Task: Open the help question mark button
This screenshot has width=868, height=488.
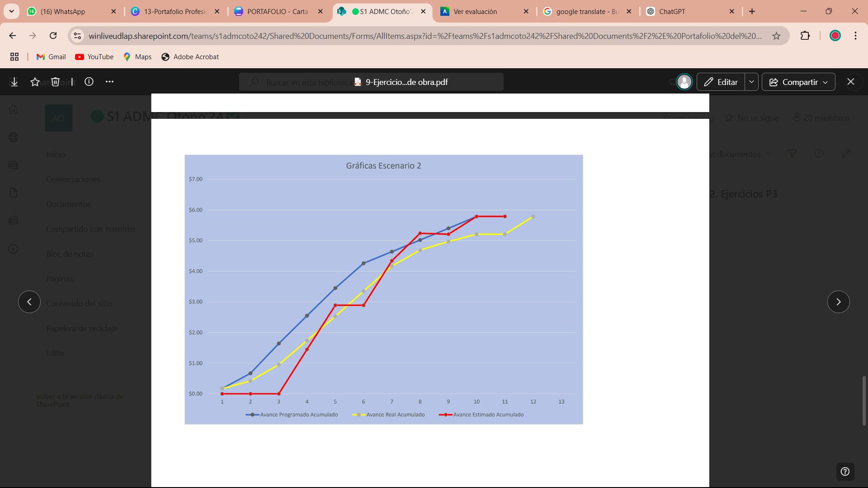Action: [x=845, y=472]
